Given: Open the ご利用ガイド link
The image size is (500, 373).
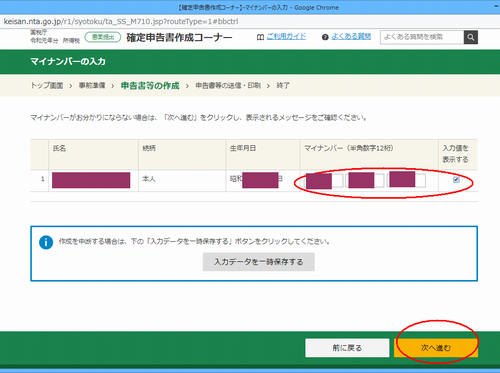Looking at the screenshot, I should coord(286,37).
